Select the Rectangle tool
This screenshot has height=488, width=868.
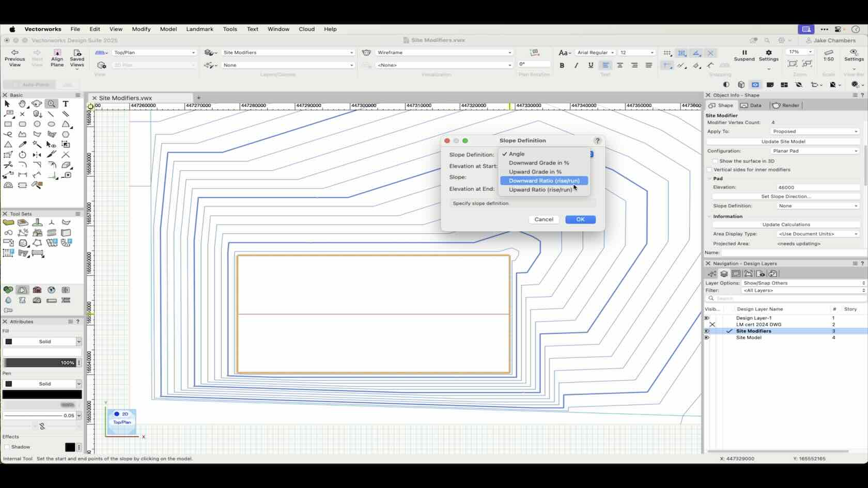click(x=8, y=124)
